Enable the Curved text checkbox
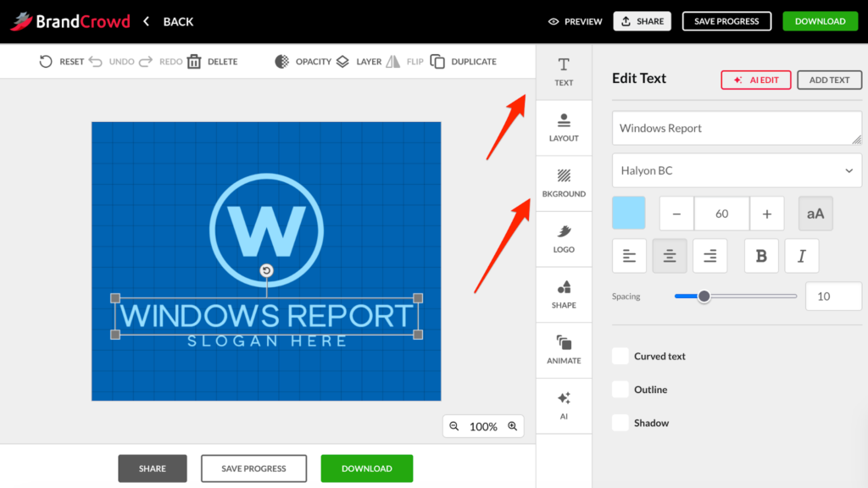Image resolution: width=868 pixels, height=488 pixels. [620, 356]
